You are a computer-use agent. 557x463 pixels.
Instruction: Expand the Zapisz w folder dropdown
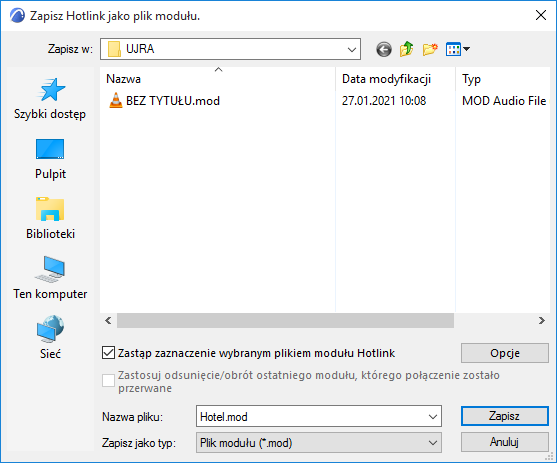point(352,49)
